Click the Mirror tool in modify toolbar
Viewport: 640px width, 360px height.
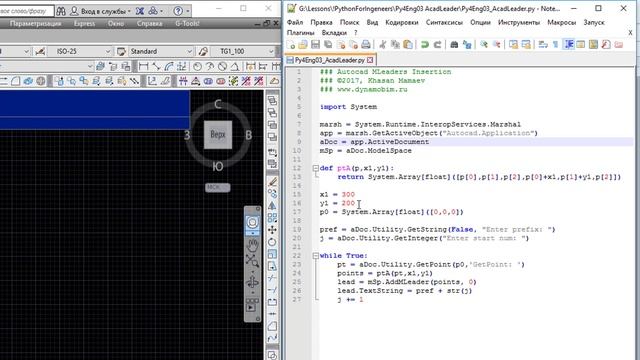click(272, 205)
